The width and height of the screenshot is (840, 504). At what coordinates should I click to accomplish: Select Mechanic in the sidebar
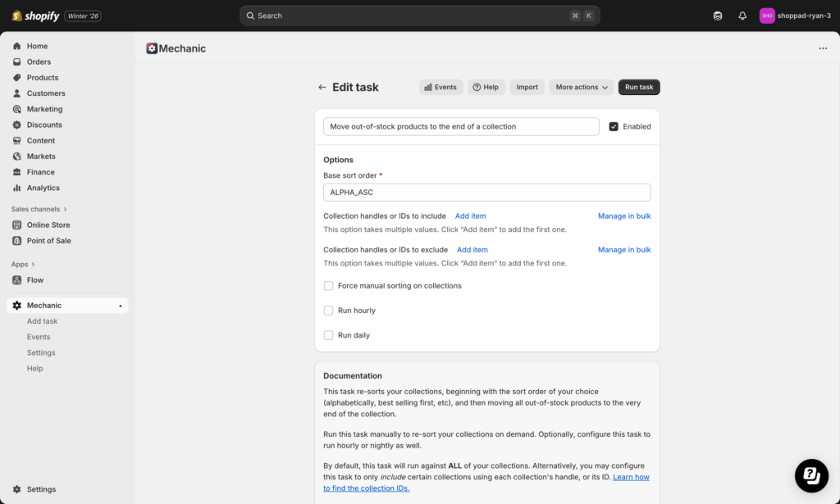(x=67, y=306)
